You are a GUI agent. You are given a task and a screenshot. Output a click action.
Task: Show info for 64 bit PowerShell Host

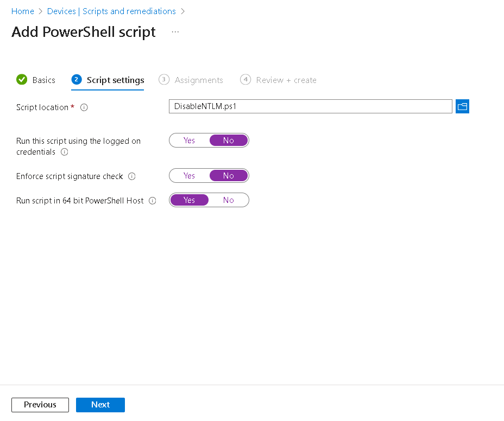click(153, 201)
